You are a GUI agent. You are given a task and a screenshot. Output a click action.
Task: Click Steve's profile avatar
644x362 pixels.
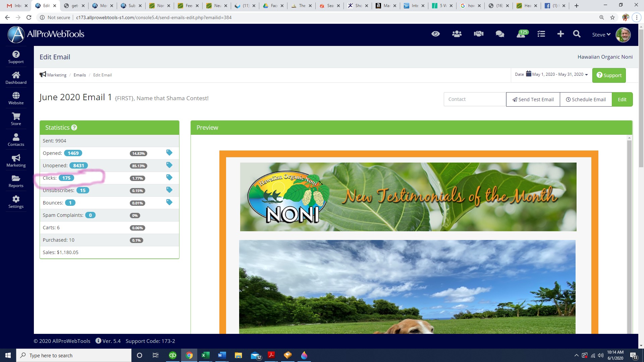623,35
